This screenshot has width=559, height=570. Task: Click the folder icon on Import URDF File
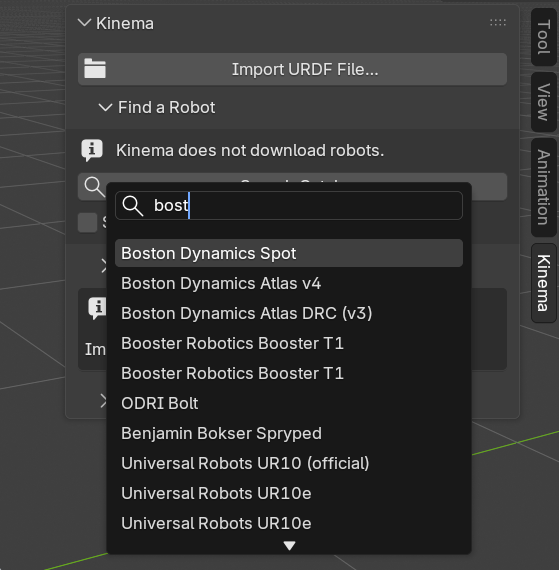point(95,68)
